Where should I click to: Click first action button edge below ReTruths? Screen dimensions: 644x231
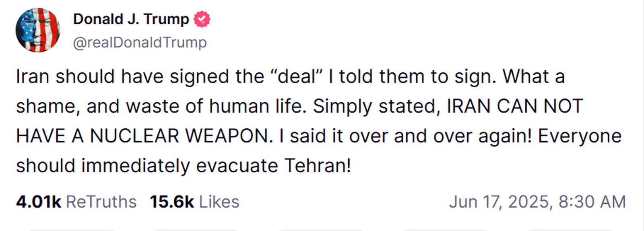click(x=72, y=230)
